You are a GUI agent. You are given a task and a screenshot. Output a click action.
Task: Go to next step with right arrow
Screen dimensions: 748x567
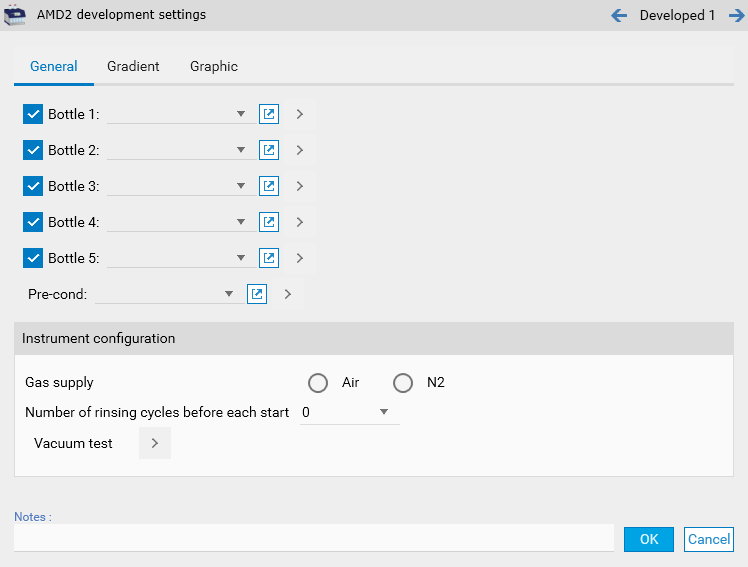735,15
